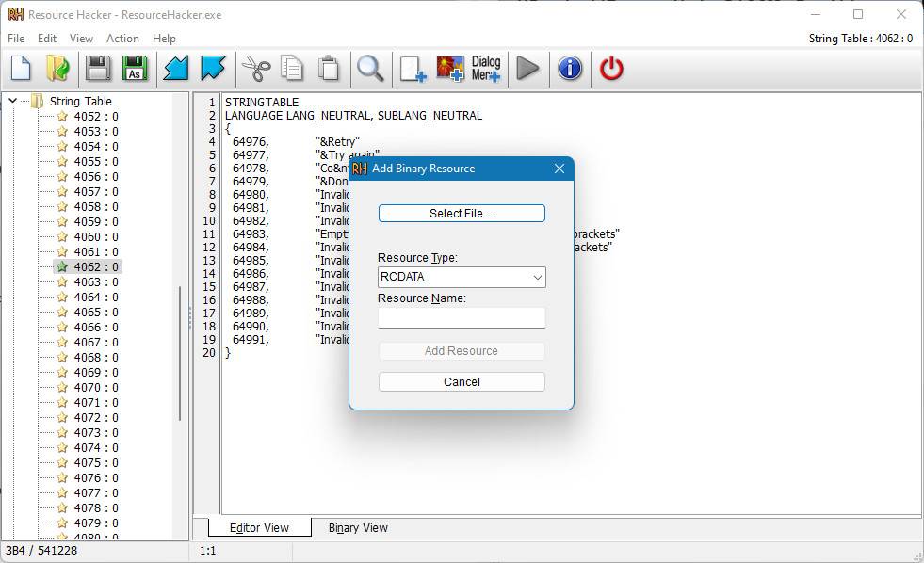
Task: Select tree item 4074 : 0
Action: tap(96, 447)
